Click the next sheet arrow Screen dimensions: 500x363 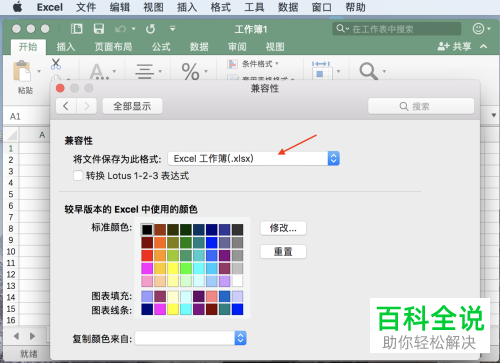point(32,336)
